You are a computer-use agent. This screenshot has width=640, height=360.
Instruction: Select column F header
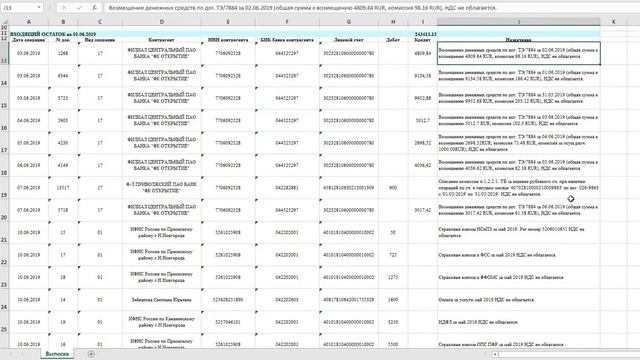tap(287, 22)
